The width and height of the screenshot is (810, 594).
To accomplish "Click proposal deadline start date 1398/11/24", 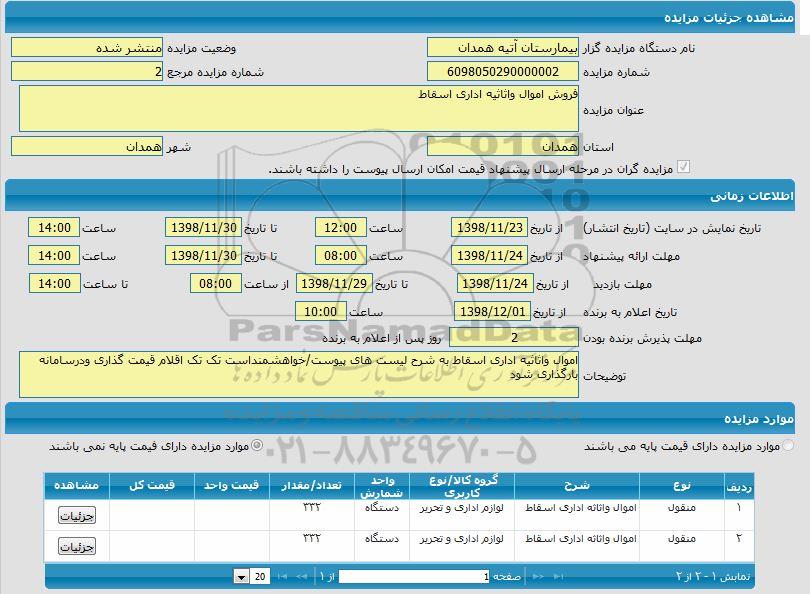I will coord(490,255).
